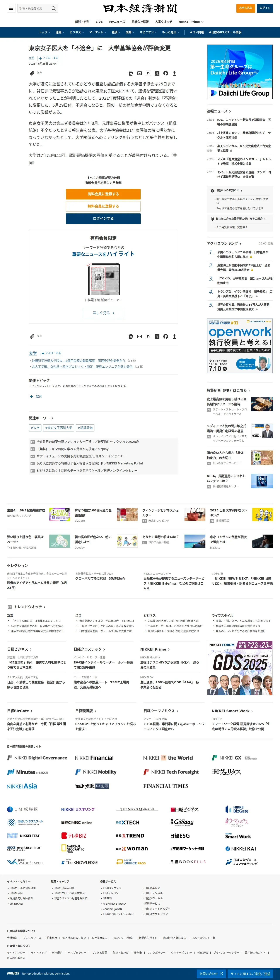The height and width of the screenshot is (980, 280).
Task: Click サイトに関するご意見ご要望 footer button
Action: point(250,973)
